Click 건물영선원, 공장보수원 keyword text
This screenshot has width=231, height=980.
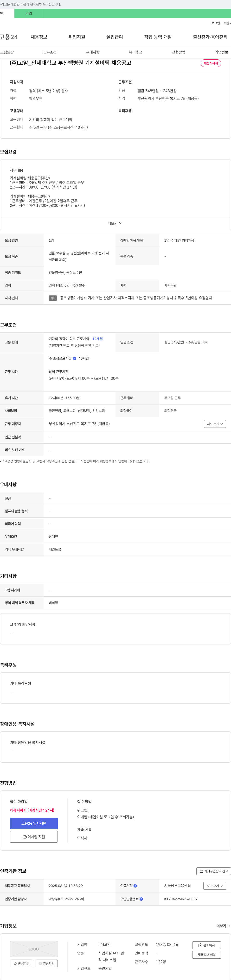coord(65,272)
